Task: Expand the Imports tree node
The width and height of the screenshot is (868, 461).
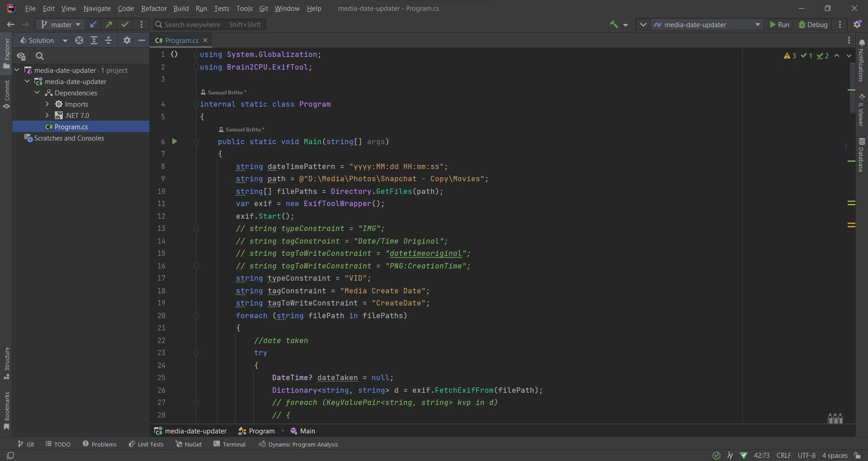Action: (x=47, y=104)
